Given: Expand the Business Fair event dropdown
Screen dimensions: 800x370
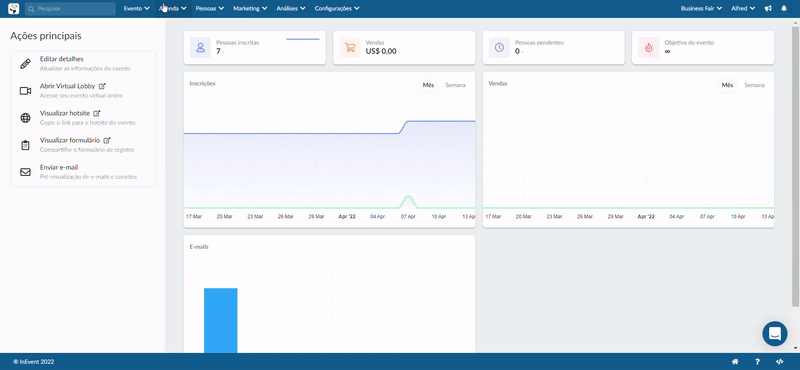Looking at the screenshot, I should pos(701,9).
